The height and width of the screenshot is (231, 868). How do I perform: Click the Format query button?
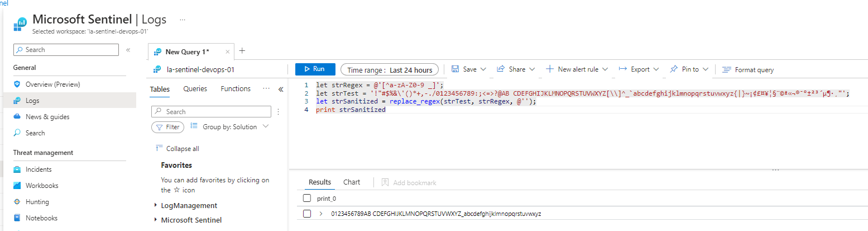(x=748, y=70)
